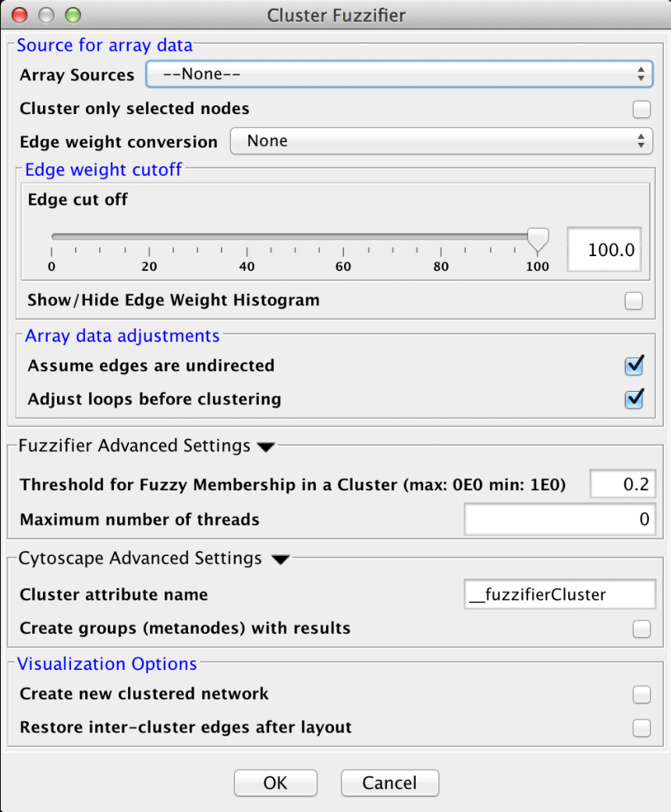This screenshot has height=812, width=671.
Task: Click the Maximum number of threads field
Action: coord(559,519)
